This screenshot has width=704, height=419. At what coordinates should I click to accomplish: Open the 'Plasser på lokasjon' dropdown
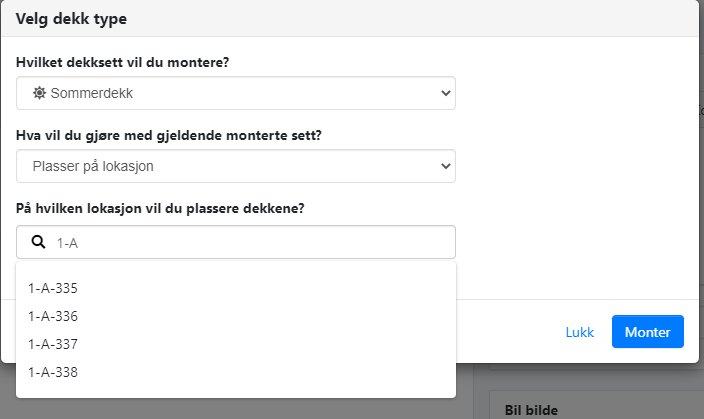tap(236, 166)
